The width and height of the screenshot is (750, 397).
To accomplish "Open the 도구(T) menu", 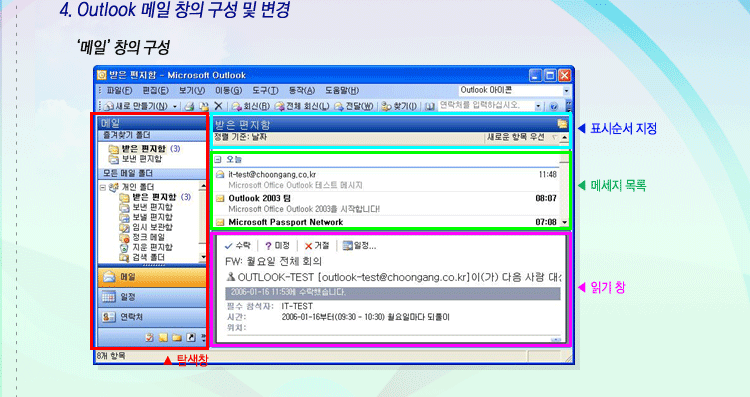I will [265, 90].
